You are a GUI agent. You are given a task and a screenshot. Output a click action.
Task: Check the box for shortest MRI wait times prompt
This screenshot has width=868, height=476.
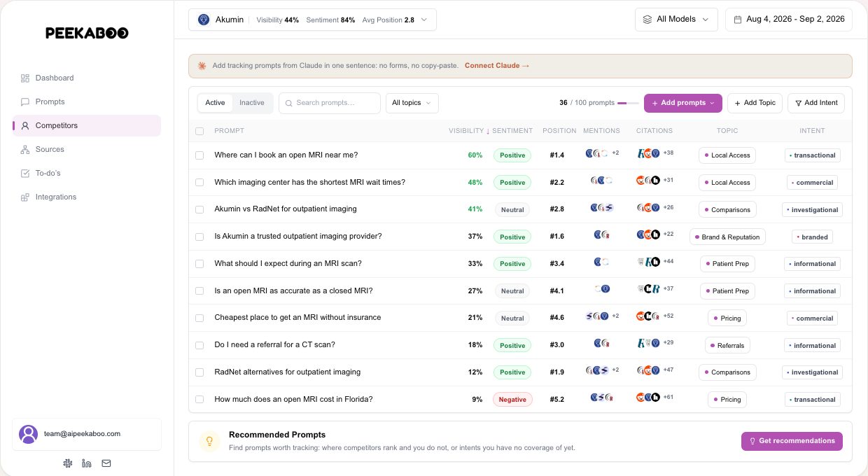(x=199, y=182)
